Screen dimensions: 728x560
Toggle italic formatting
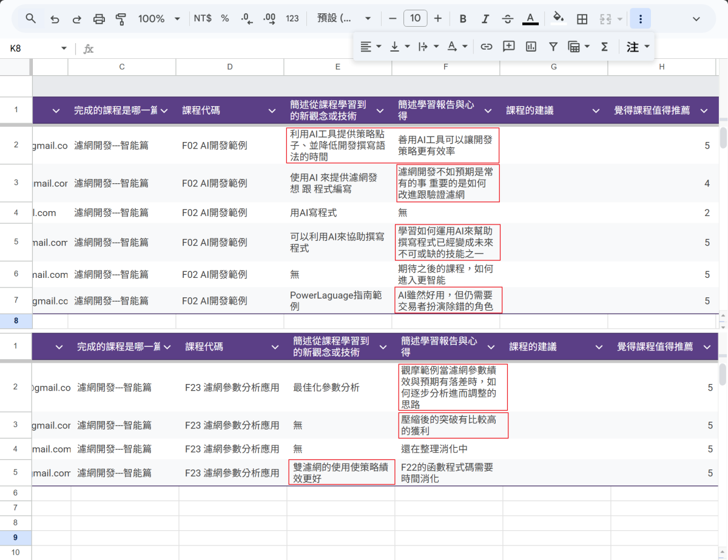click(x=485, y=19)
